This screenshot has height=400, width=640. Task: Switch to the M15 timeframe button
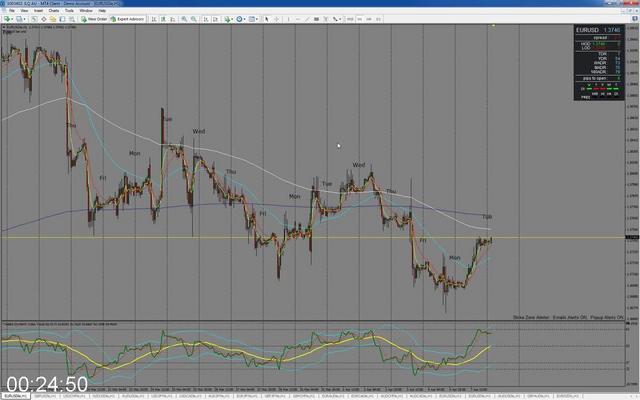click(x=349, y=19)
